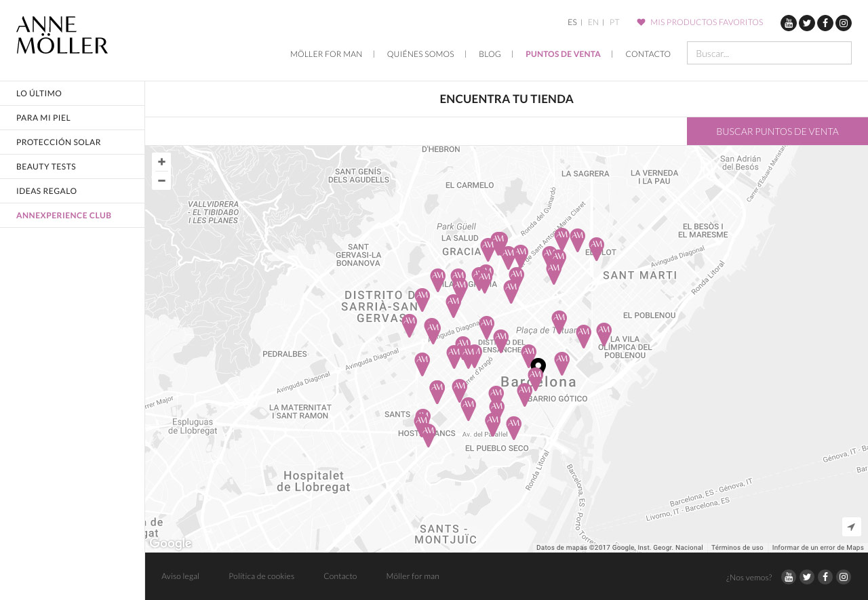Open the Aviso legal footer link
Viewport: 868px width, 600px height.
tap(180, 576)
